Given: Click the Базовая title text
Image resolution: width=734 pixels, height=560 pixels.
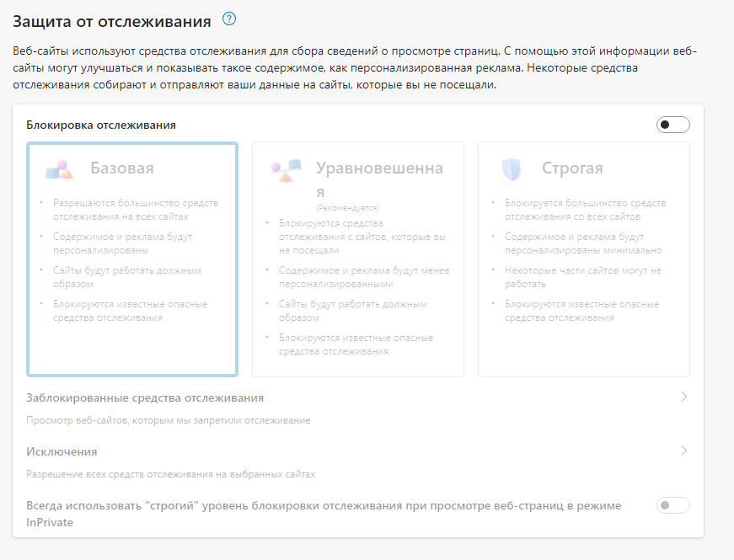Looking at the screenshot, I should (x=122, y=168).
